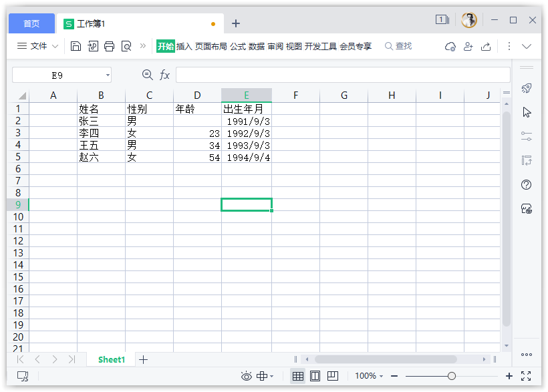Click the add sheet plus icon

tap(143, 359)
